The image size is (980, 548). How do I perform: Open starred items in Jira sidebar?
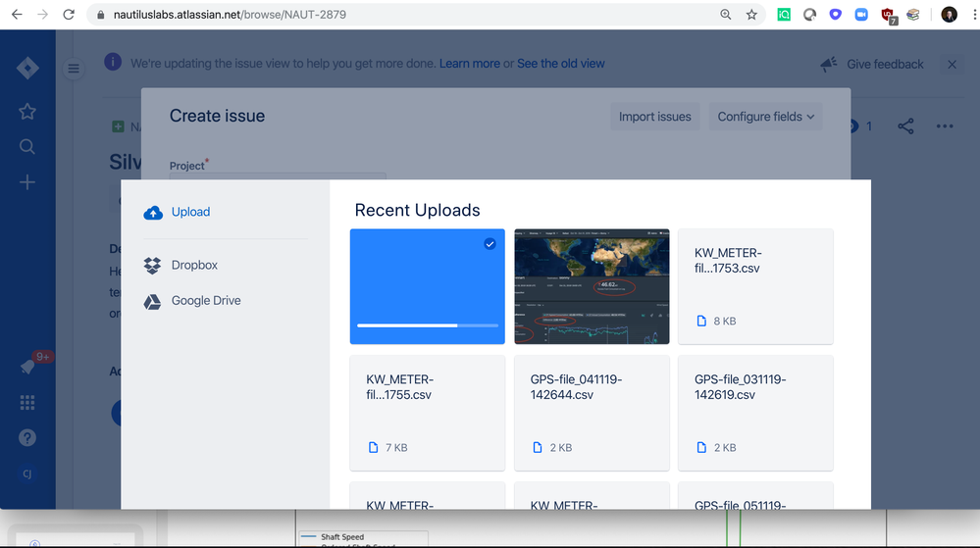[27, 112]
